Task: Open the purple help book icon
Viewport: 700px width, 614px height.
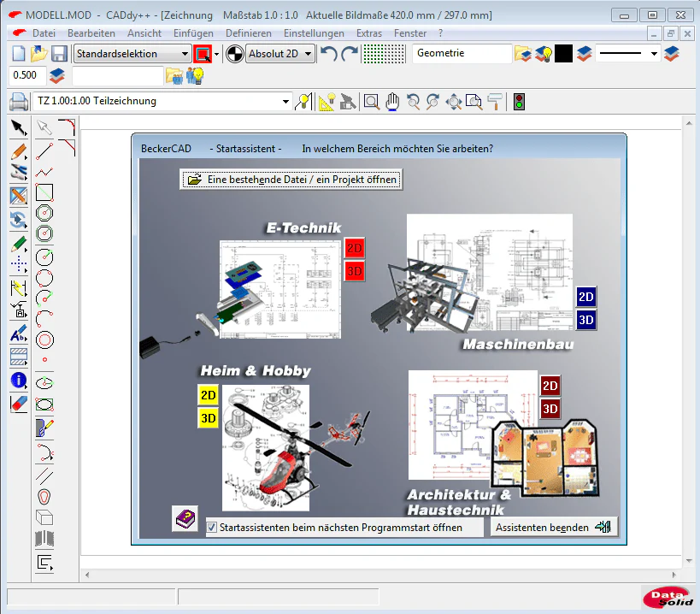Action: coord(185,518)
